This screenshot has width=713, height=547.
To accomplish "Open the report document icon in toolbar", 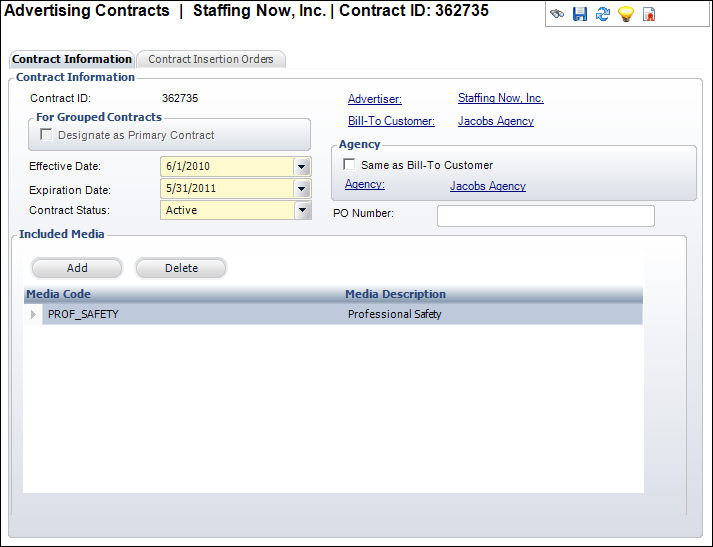I will pyautogui.click(x=649, y=15).
